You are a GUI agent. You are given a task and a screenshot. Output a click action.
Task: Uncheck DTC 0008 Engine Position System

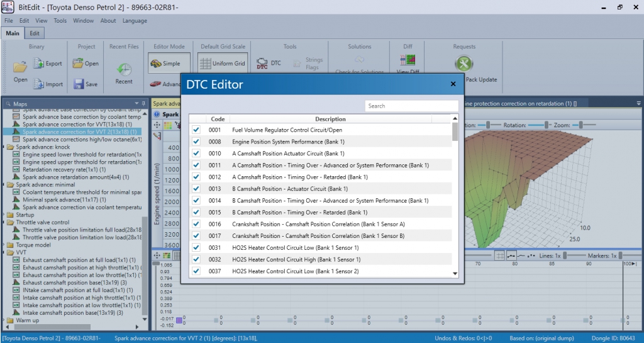click(x=196, y=142)
